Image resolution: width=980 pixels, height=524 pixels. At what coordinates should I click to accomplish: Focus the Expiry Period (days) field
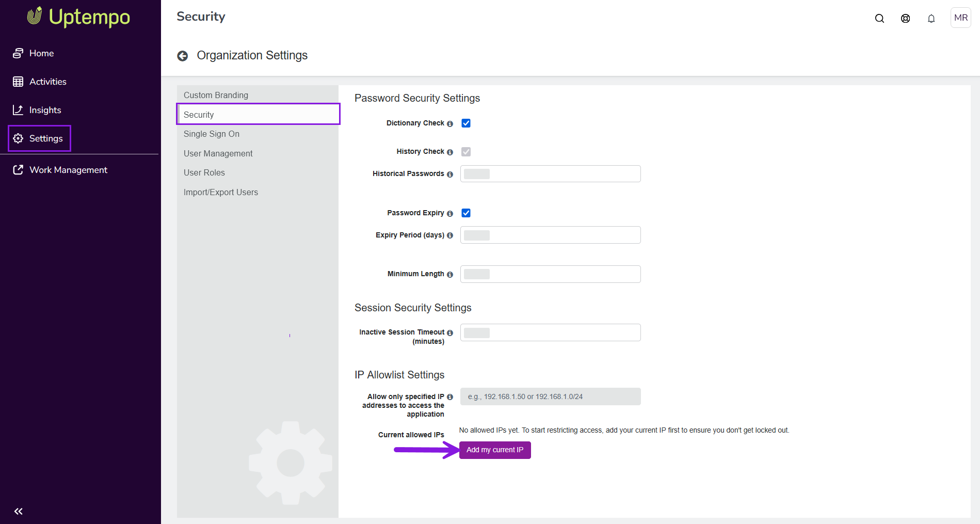tap(551, 235)
